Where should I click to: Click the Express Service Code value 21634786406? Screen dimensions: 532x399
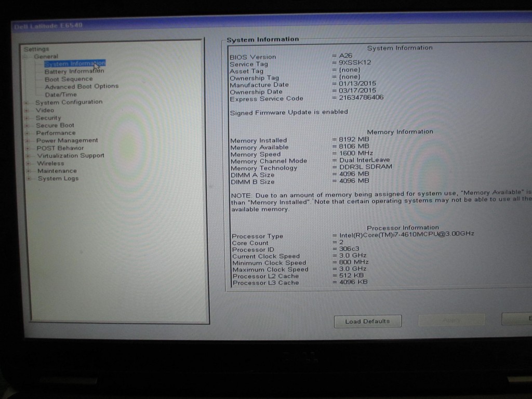(362, 97)
